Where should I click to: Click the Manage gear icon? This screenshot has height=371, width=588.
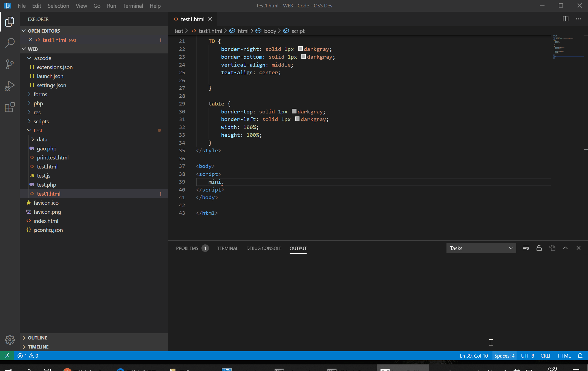(x=10, y=340)
